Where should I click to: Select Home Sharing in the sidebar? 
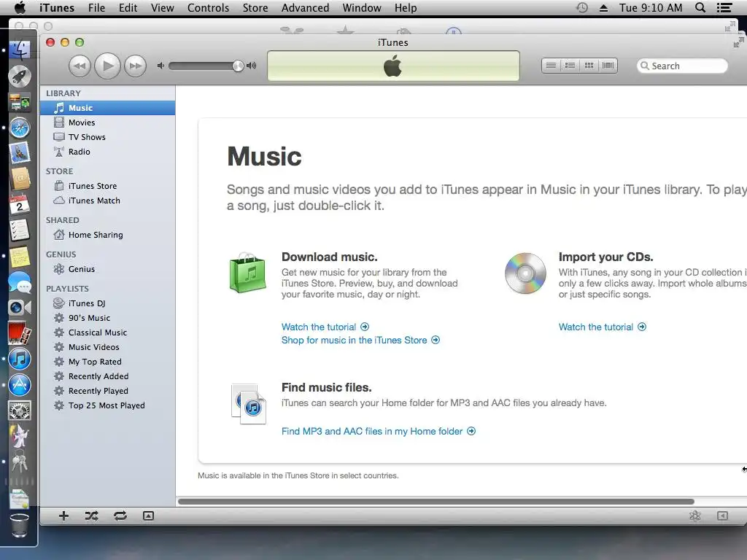(108, 235)
